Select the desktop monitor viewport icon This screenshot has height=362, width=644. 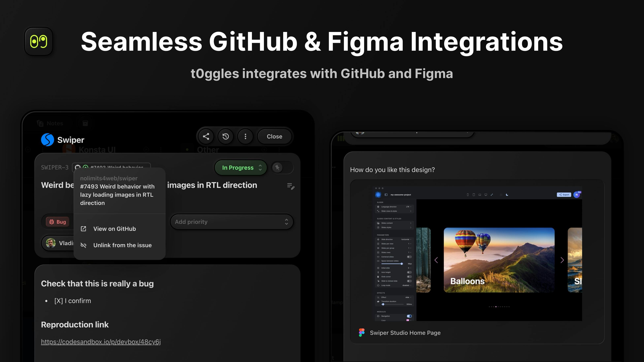tap(486, 195)
